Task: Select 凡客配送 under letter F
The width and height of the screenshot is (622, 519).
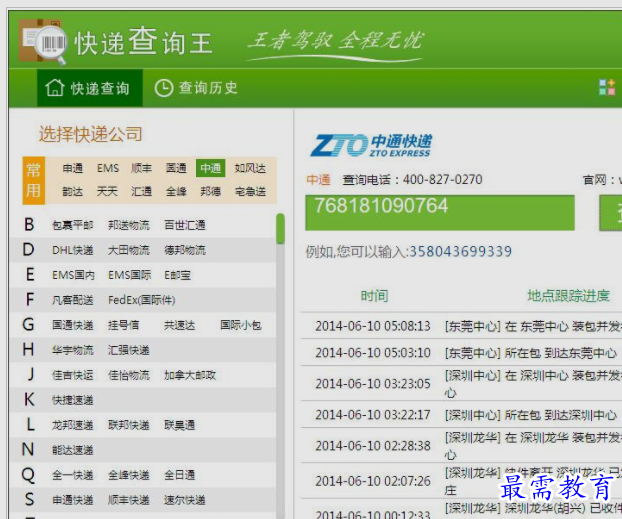Action: pyautogui.click(x=73, y=300)
